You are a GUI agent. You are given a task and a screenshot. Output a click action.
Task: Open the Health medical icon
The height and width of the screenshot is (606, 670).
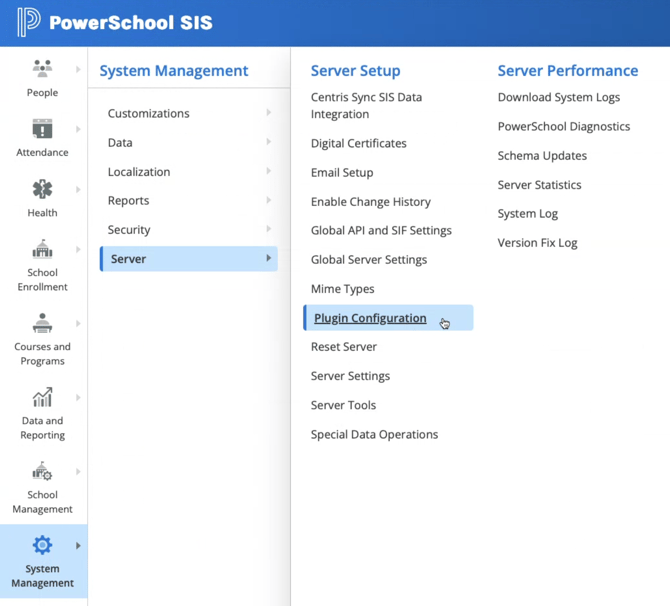pos(42,189)
